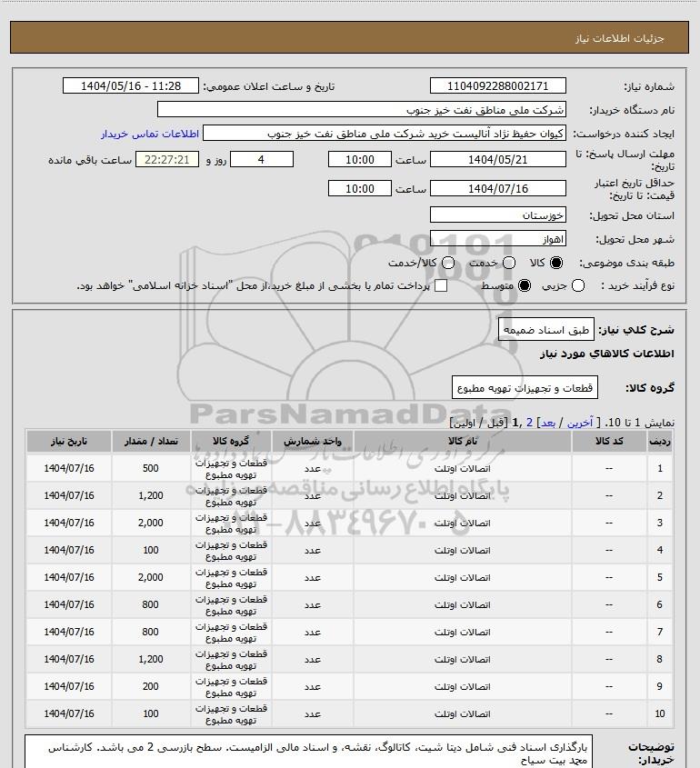This screenshot has height=768, width=700.
Task: Click اتصالات اوتلت item name in row 10
Action: (462, 714)
